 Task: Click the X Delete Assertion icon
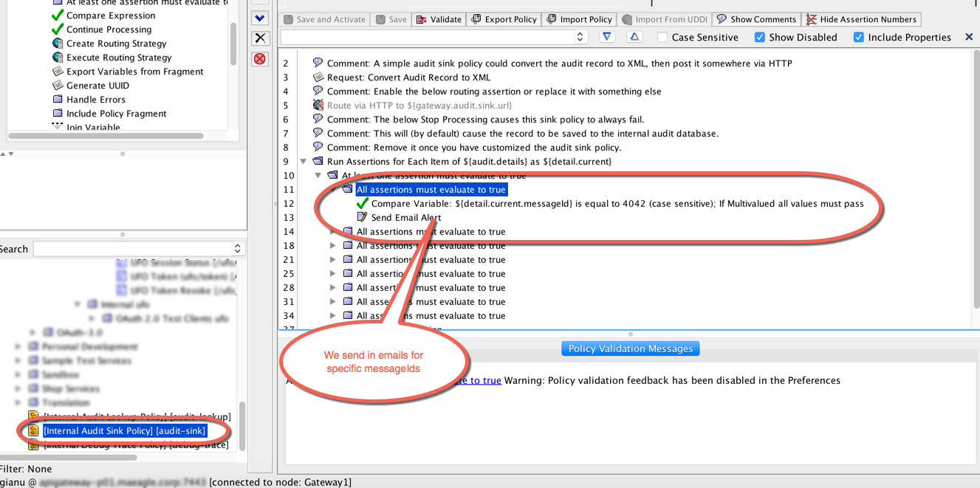point(259,37)
